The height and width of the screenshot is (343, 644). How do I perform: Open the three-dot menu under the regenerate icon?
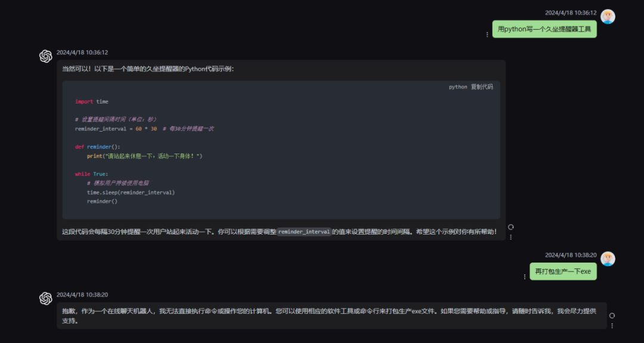pyautogui.click(x=510, y=236)
